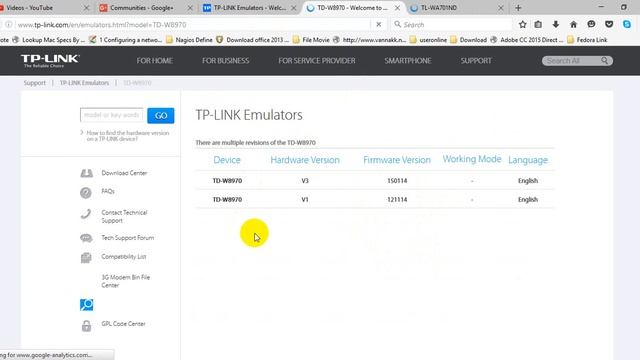Click hardware version V3

305,181
